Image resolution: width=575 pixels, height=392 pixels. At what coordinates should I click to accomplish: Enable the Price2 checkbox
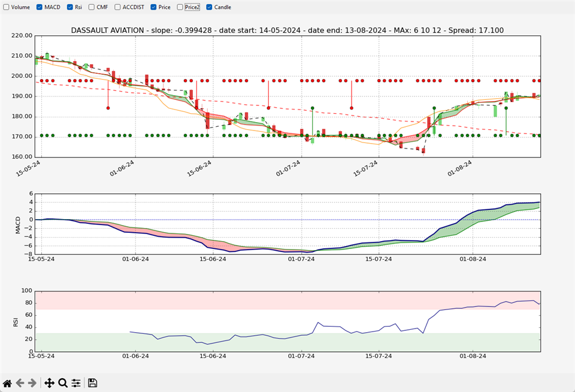point(180,7)
